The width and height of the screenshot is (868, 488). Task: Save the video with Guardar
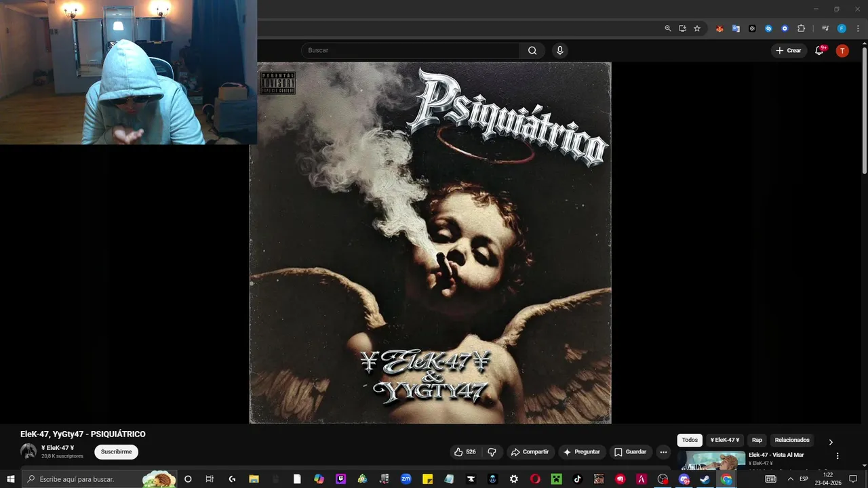(630, 452)
